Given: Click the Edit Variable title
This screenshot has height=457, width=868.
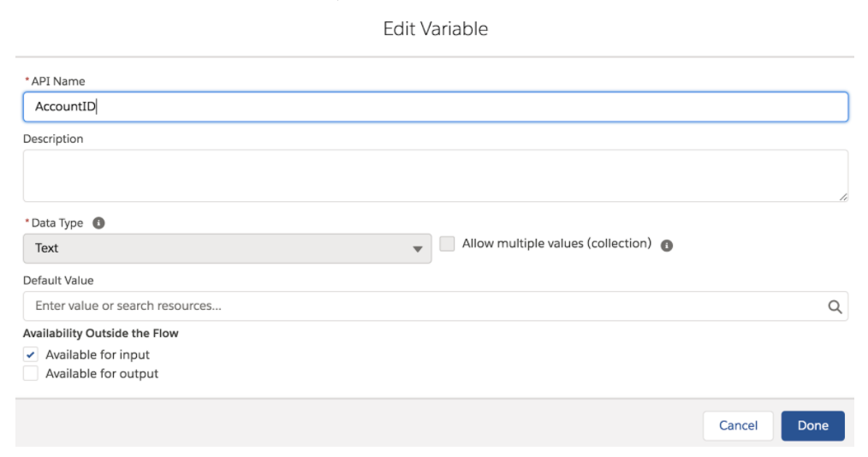Looking at the screenshot, I should click(435, 29).
